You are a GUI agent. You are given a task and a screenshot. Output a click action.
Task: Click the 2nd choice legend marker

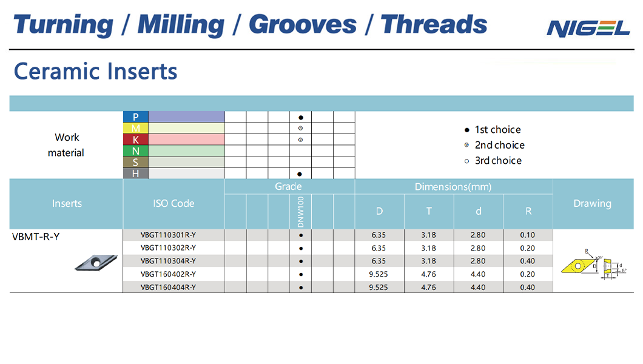click(466, 145)
